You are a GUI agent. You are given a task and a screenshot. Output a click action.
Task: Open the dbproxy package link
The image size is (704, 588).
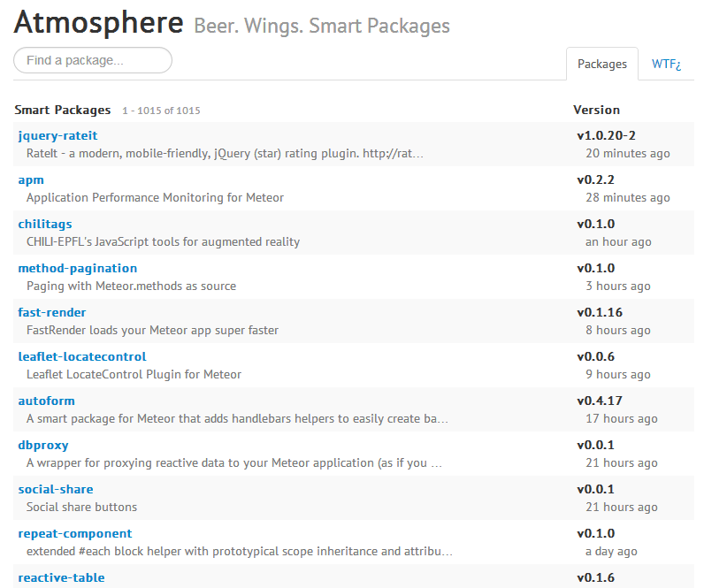point(43,446)
